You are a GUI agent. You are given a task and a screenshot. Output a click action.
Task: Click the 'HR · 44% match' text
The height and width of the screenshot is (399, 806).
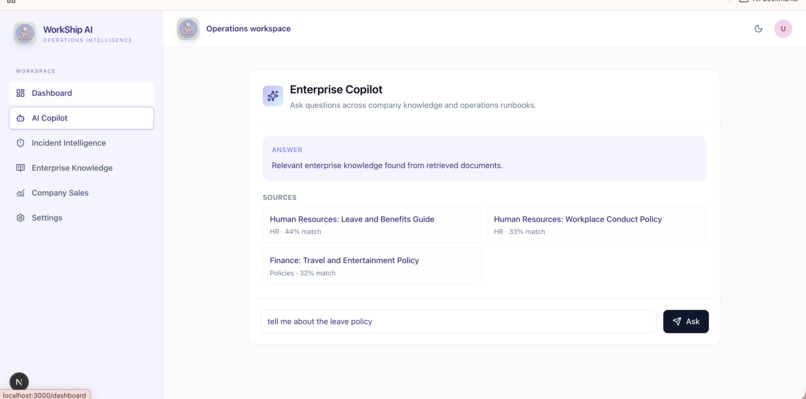[296, 232]
